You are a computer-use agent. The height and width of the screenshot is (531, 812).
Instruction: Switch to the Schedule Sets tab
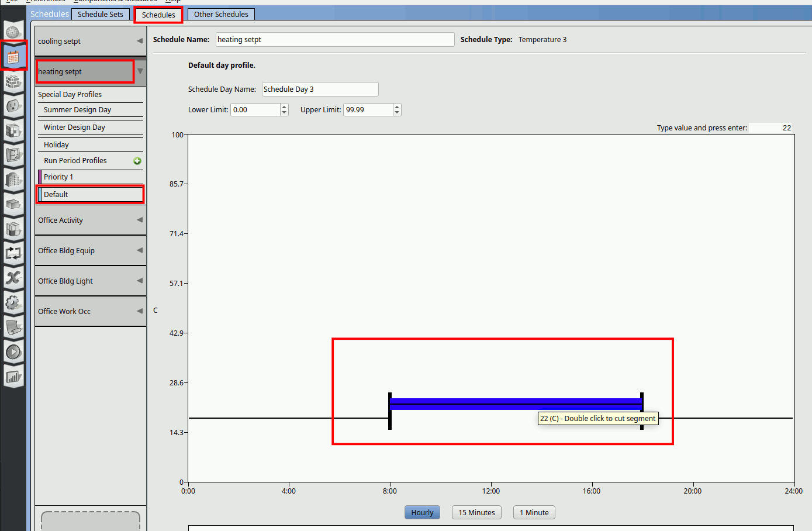tap(100, 14)
